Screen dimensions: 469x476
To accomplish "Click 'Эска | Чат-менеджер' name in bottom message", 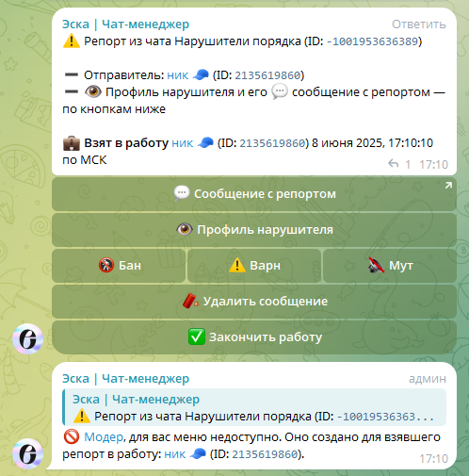I will tap(125, 379).
